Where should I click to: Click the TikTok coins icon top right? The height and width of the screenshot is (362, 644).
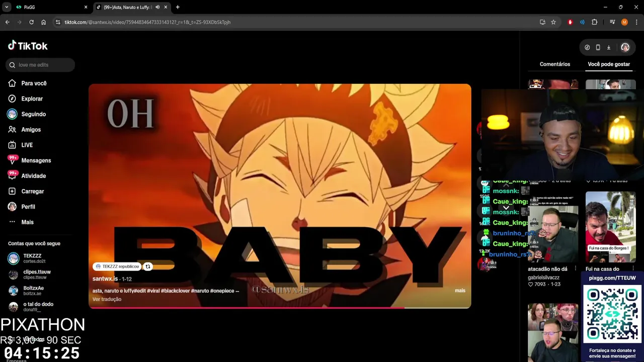pos(587,47)
